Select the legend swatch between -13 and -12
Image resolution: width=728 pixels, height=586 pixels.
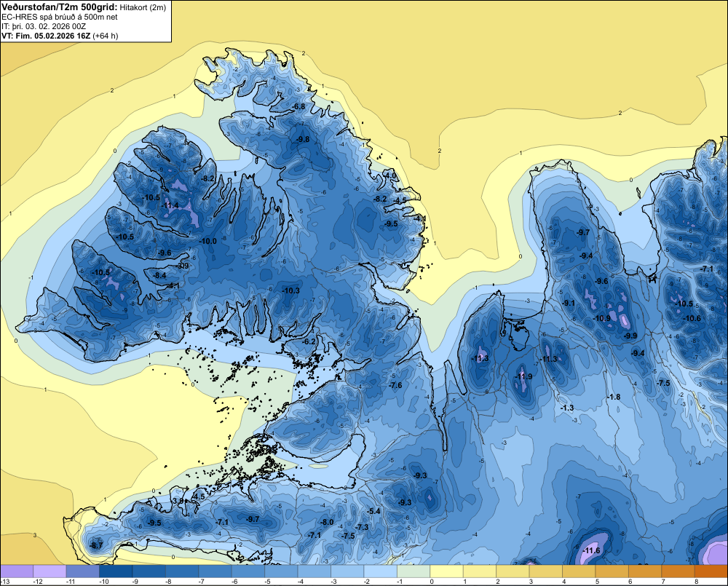[x=17, y=571]
